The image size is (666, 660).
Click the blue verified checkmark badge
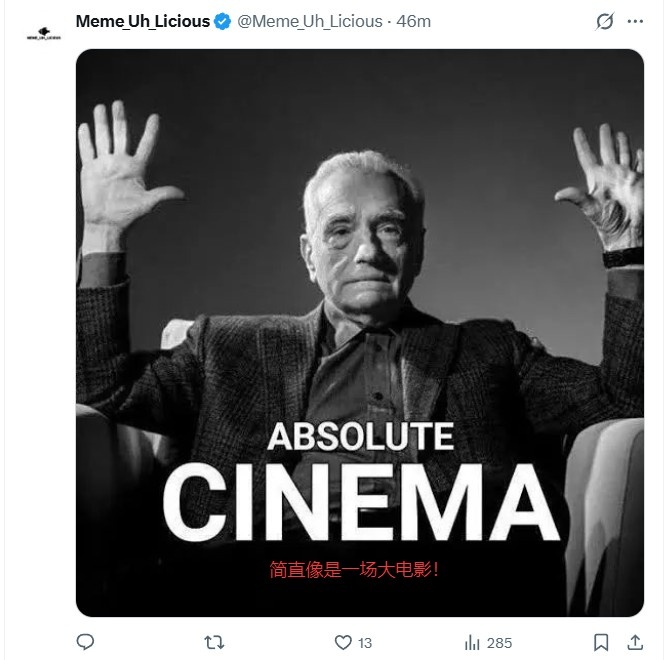[224, 21]
